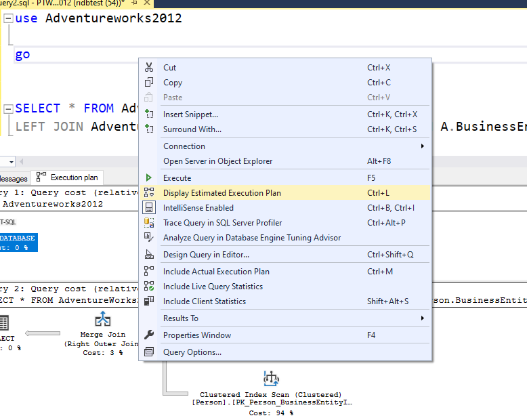Click the highlighted USE DATABASE plan node
This screenshot has height=420, width=527.
pos(18,243)
